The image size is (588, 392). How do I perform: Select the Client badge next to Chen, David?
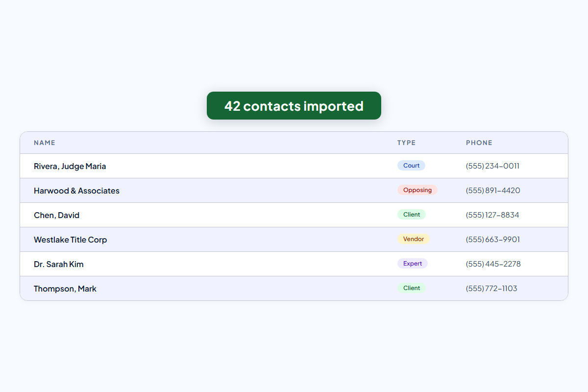(411, 215)
